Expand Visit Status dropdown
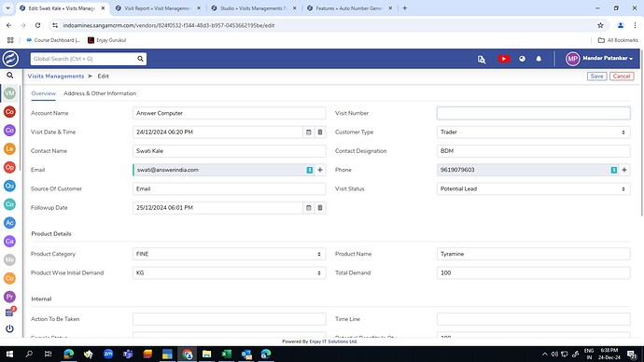The image size is (644, 362). 533,188
